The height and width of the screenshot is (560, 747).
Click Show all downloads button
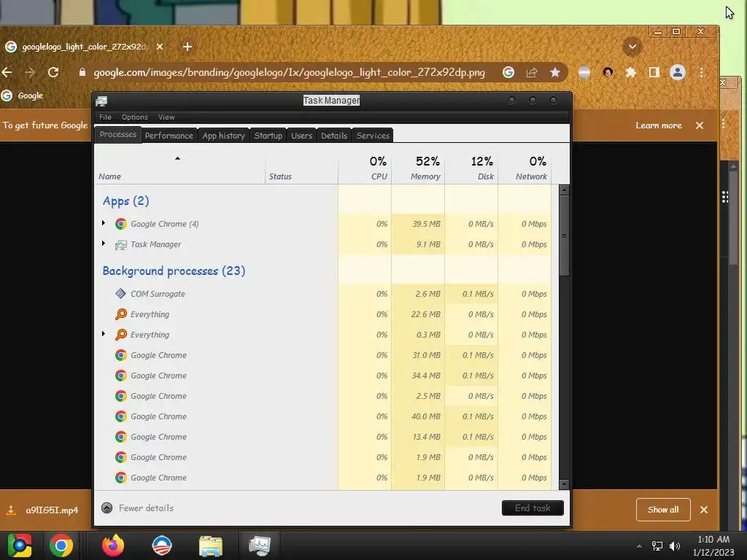pyautogui.click(x=663, y=510)
